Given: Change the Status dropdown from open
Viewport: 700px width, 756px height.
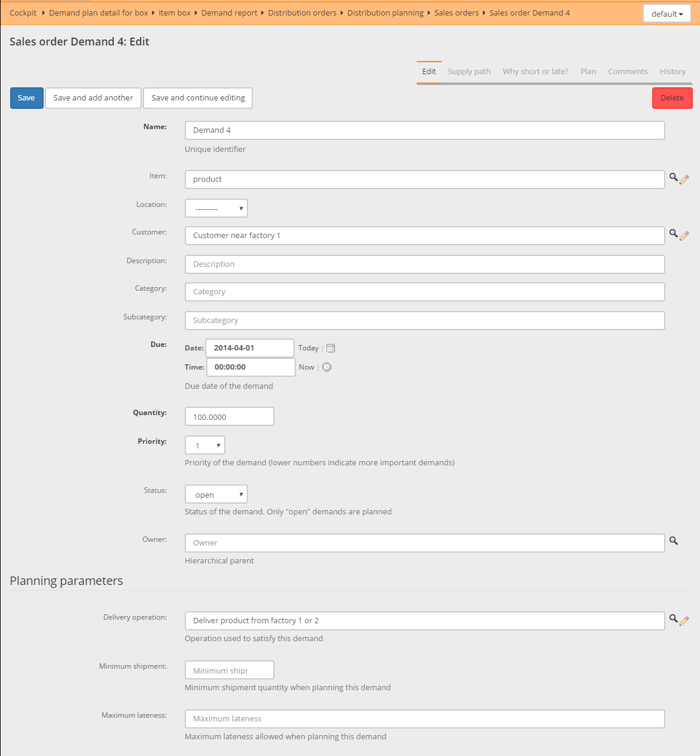Looking at the screenshot, I should click(216, 494).
